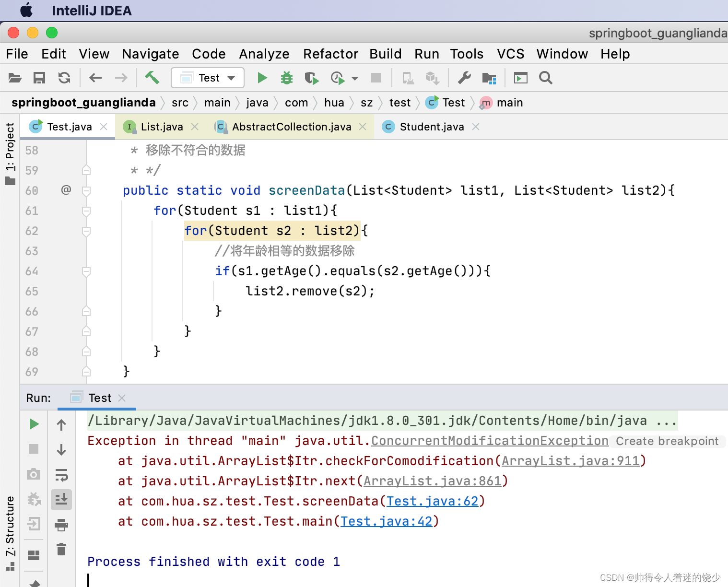
Task: Collapse the for loop at line 61
Action: pos(86,211)
